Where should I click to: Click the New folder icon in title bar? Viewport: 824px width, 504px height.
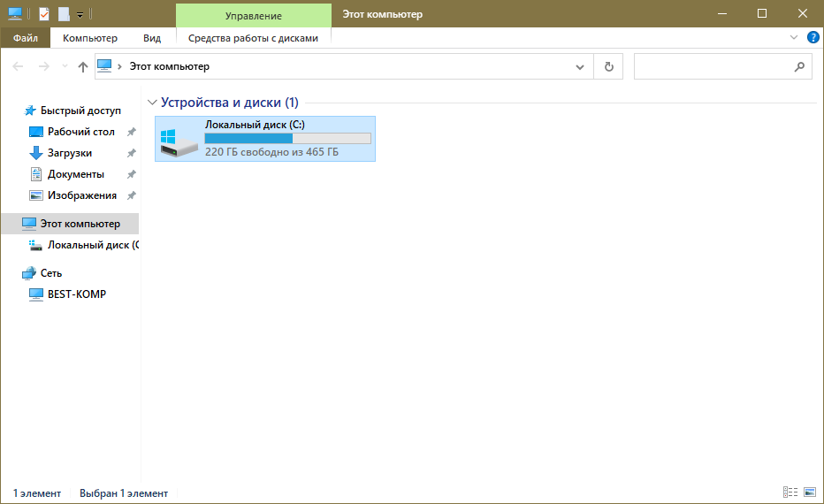64,14
